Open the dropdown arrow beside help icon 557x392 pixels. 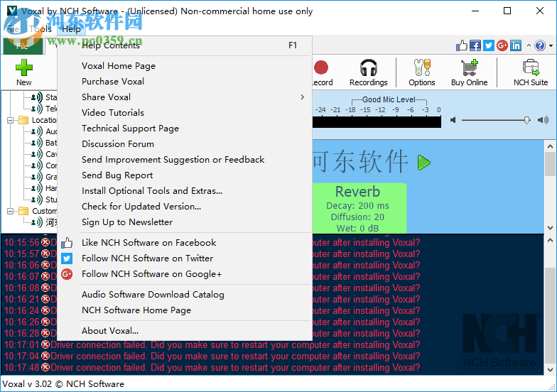pos(551,45)
